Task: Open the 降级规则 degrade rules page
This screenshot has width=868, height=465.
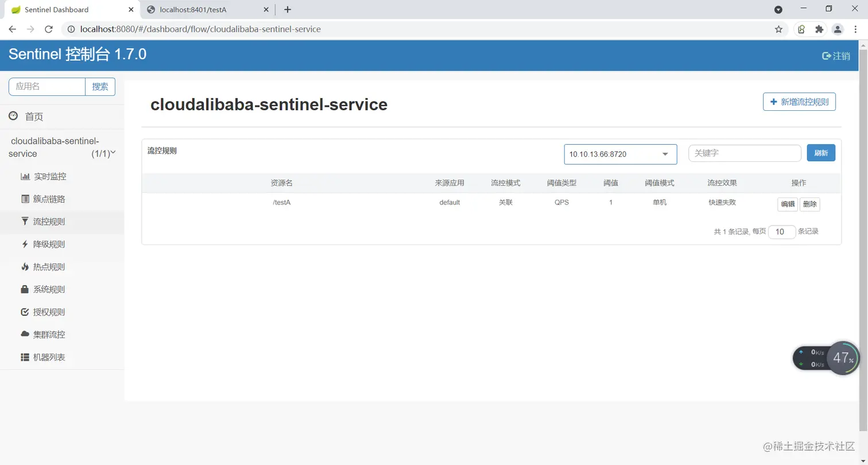Action: point(49,244)
